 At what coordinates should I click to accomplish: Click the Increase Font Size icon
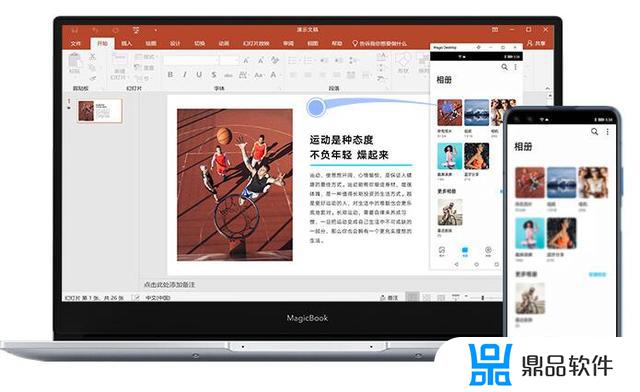(x=246, y=60)
